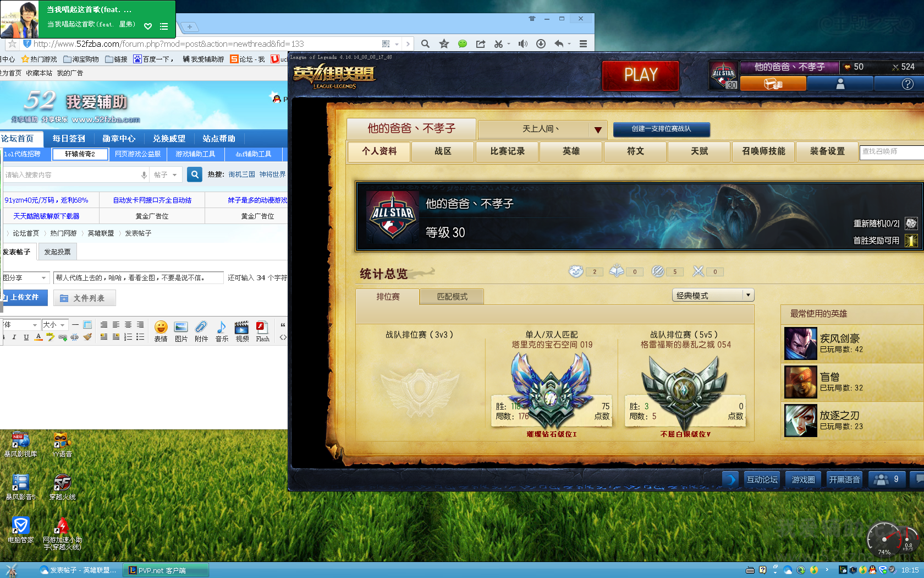Click the forum search magnifier button

tap(195, 175)
